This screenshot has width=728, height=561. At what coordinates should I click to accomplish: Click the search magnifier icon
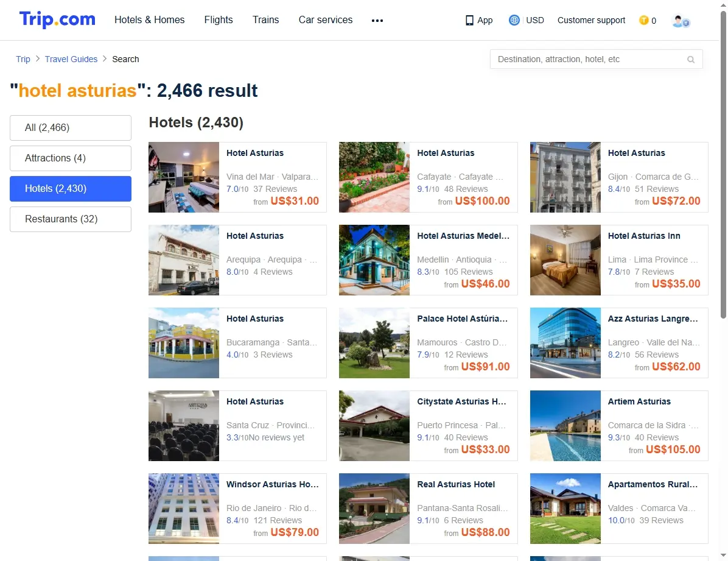click(691, 60)
